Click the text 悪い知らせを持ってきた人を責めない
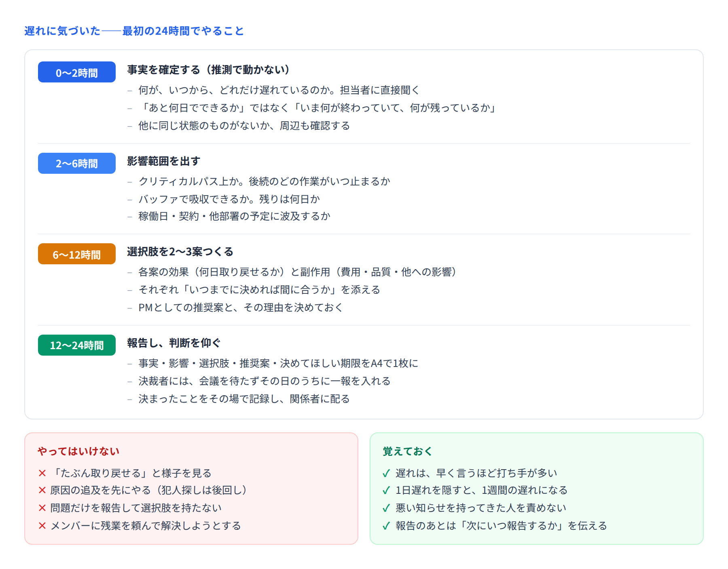The width and height of the screenshot is (728, 569). coord(481,508)
